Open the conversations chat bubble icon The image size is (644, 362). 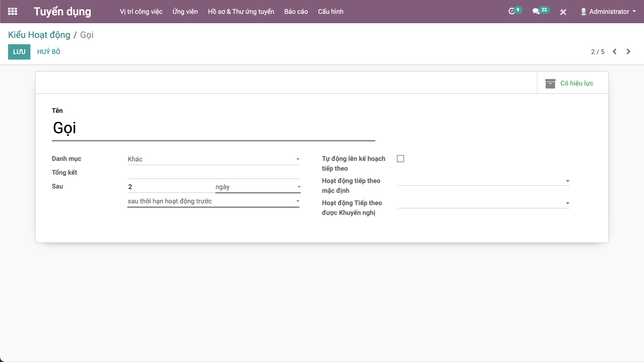(x=536, y=11)
